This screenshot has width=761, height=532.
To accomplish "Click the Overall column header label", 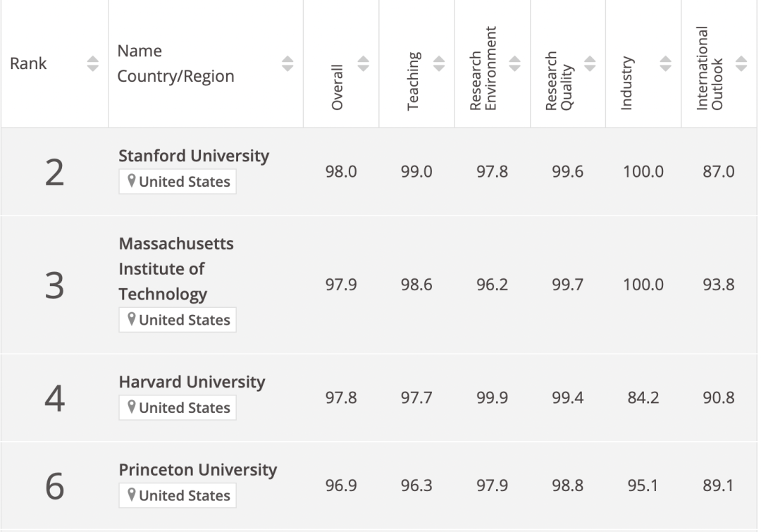I will coord(337,87).
